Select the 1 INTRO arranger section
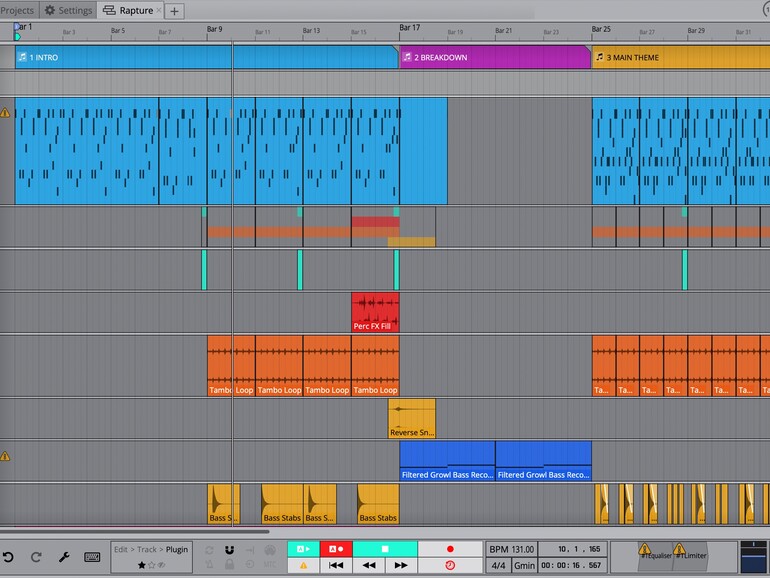This screenshot has width=770, height=578. pyautogui.click(x=206, y=57)
